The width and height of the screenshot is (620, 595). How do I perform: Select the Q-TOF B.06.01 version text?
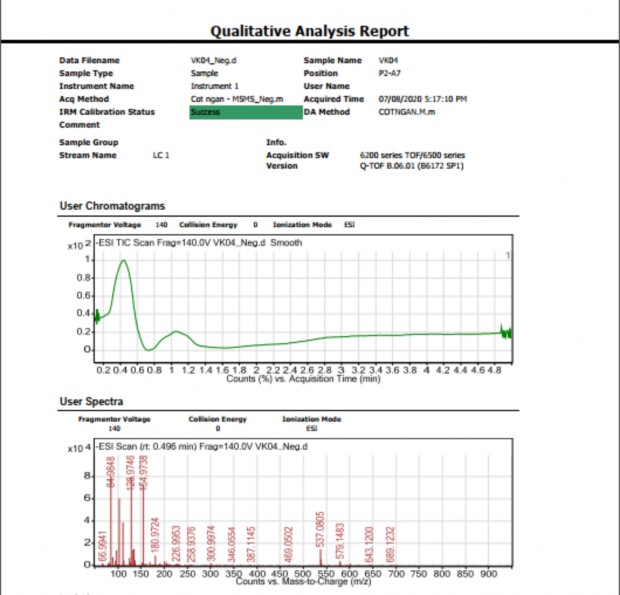(411, 165)
